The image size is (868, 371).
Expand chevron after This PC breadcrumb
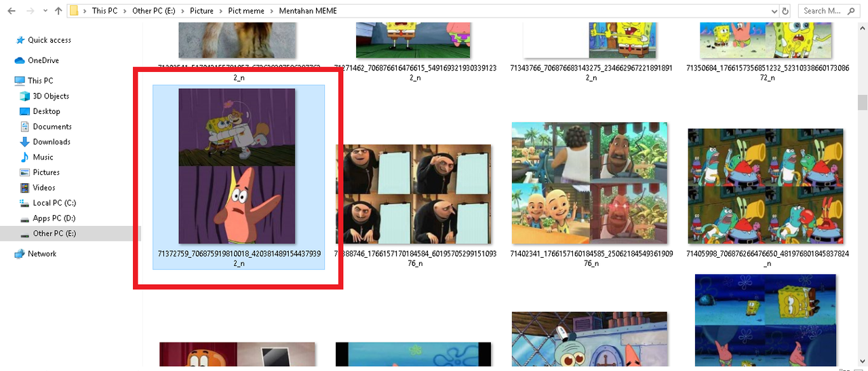126,11
